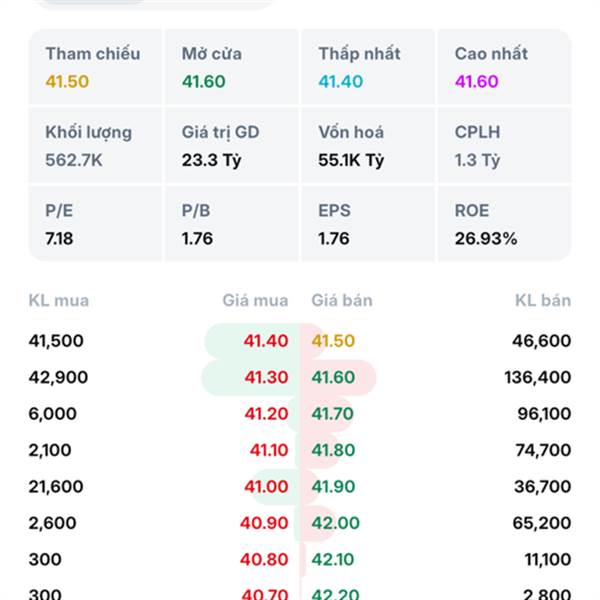Tap the Mở cửa 41.60 tile

tap(231, 68)
